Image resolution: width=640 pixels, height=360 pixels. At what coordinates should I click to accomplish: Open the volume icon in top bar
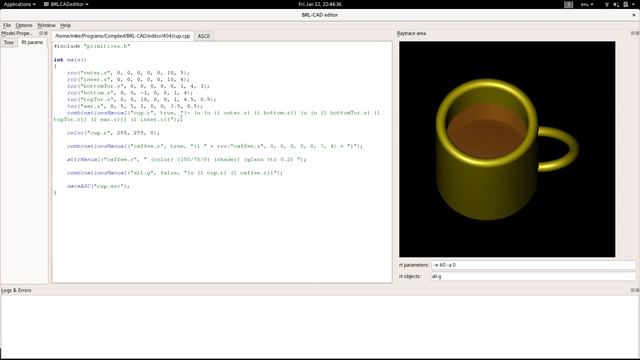click(616, 4)
